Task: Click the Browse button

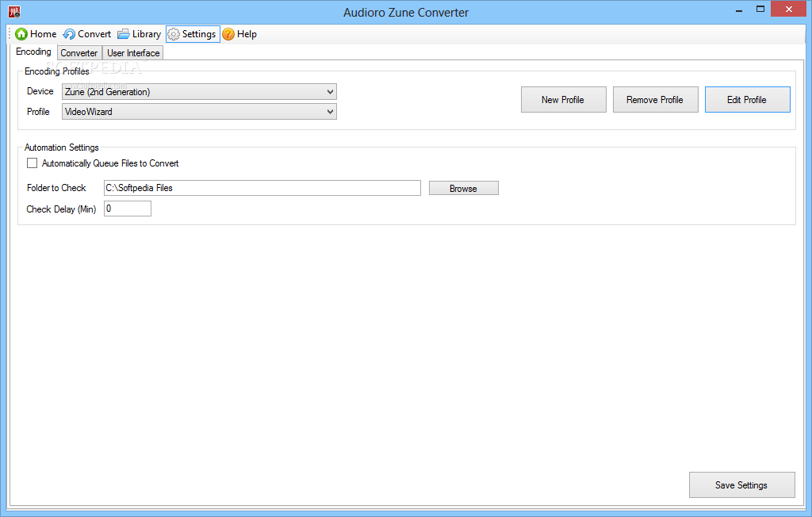Action: [463, 188]
